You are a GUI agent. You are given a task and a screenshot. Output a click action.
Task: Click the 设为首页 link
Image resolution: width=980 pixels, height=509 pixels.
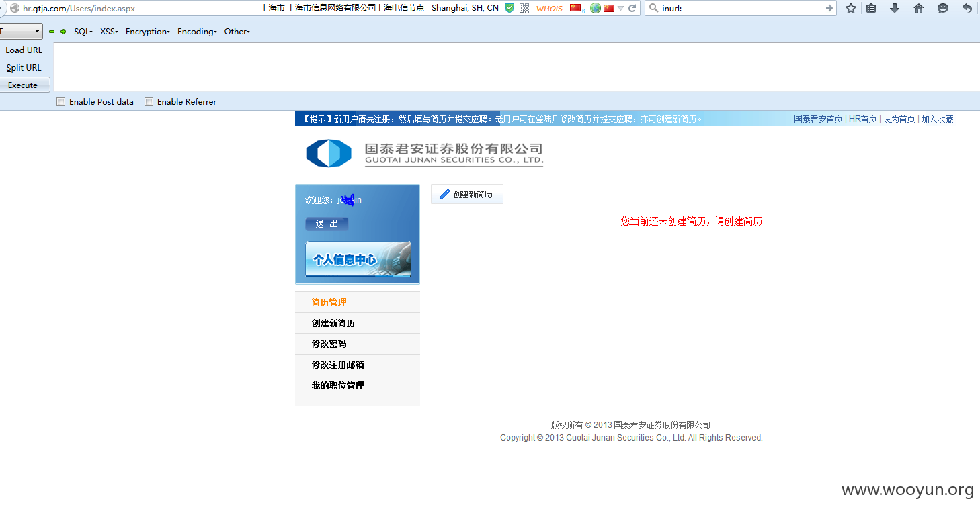pos(899,119)
